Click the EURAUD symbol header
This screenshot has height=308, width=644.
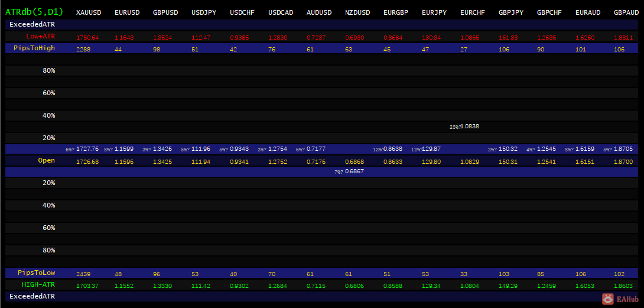tap(588, 13)
